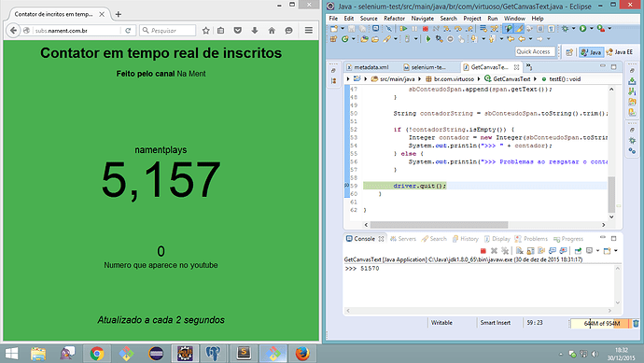
Task: Click the Last Edit Location arrow icon
Action: pos(511,39)
